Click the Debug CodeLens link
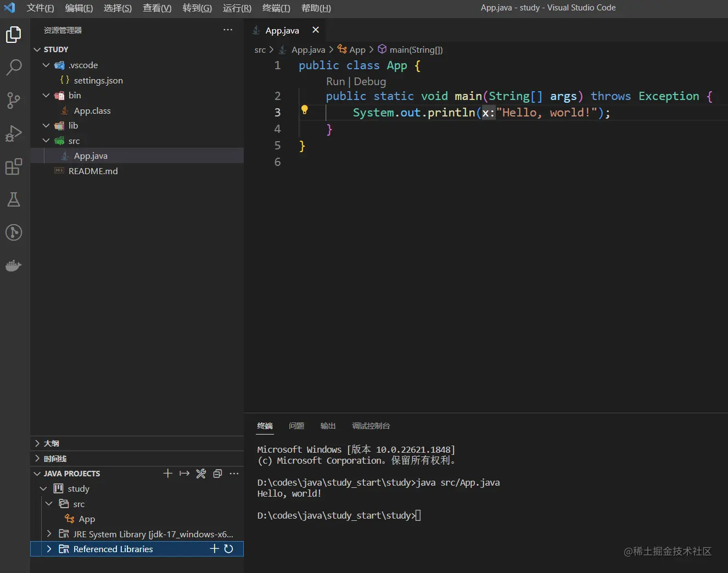Viewport: 728px width, 573px height. tap(370, 82)
